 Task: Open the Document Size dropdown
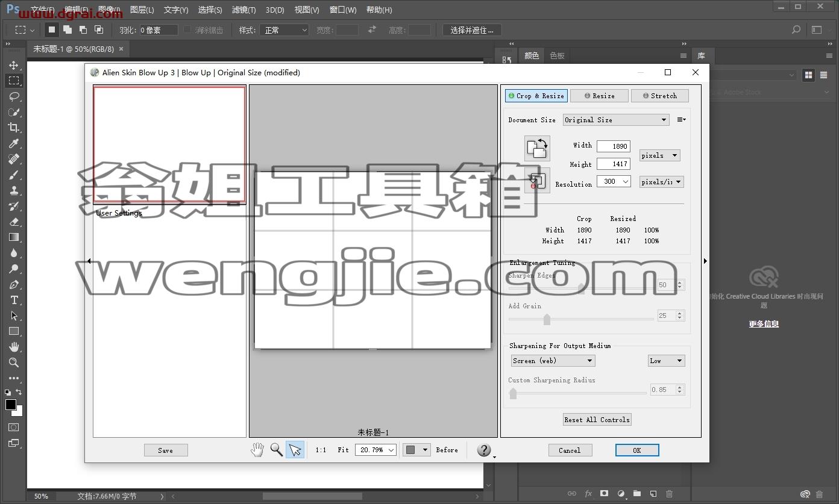coord(616,120)
